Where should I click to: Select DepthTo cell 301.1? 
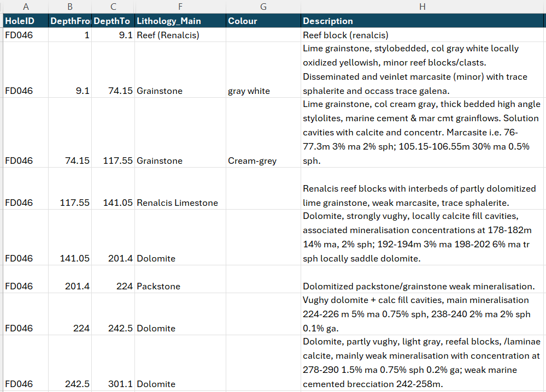(x=113, y=363)
